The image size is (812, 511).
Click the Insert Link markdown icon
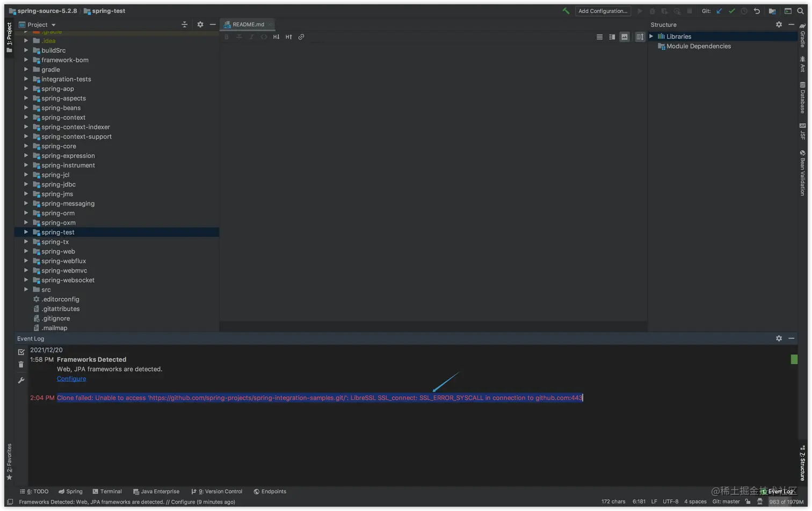click(x=301, y=37)
